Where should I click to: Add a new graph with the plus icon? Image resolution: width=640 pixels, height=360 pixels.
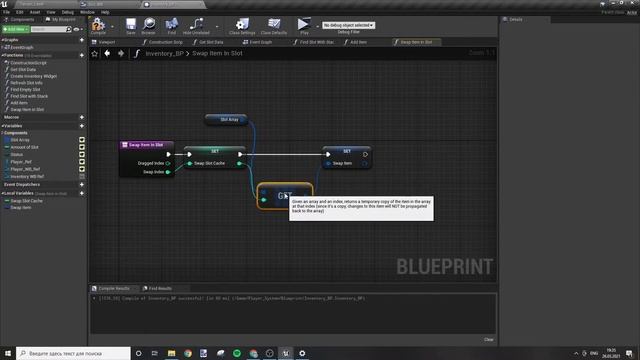pyautogui.click(x=82, y=40)
